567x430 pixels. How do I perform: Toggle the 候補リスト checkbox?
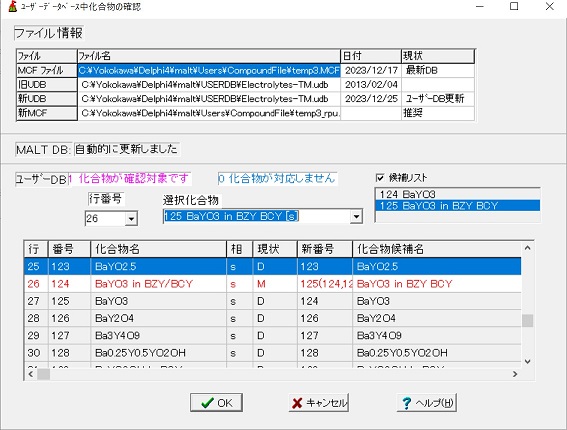point(380,178)
